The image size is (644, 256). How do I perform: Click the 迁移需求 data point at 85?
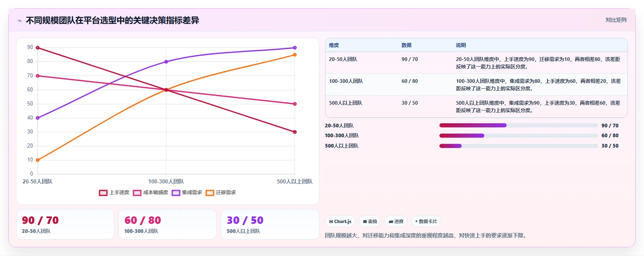pyautogui.click(x=295, y=55)
